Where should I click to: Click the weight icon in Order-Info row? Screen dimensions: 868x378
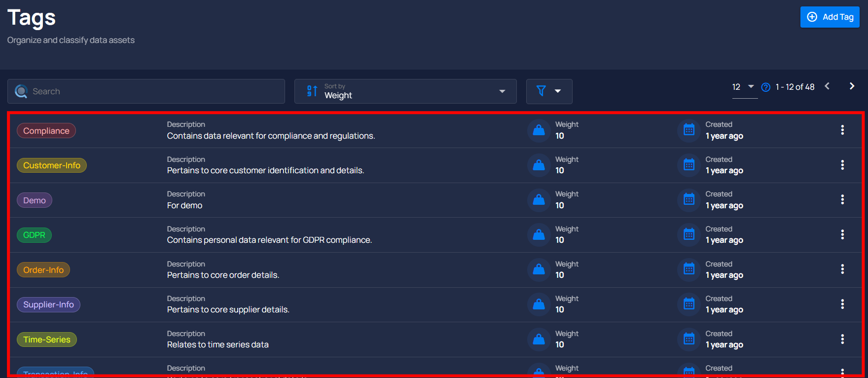[539, 269]
